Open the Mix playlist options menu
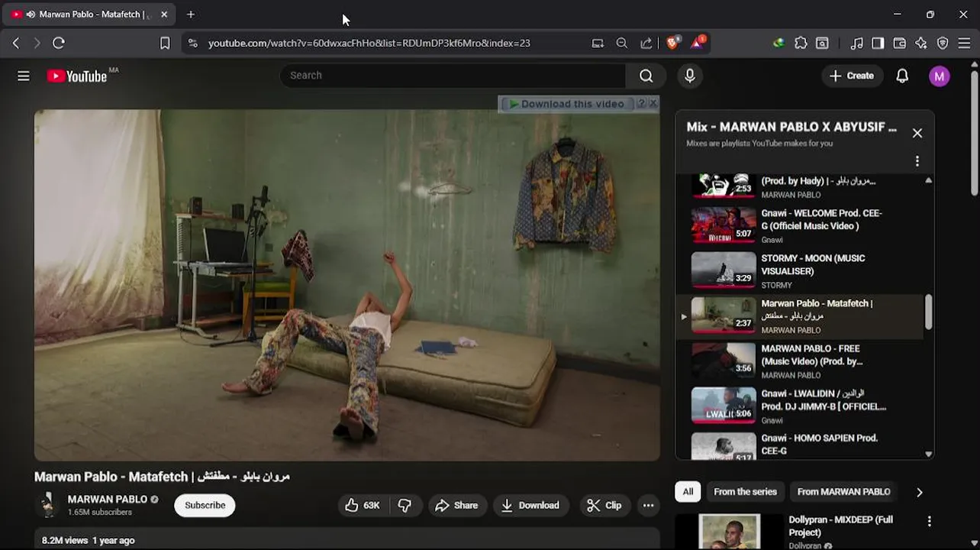 click(x=917, y=160)
